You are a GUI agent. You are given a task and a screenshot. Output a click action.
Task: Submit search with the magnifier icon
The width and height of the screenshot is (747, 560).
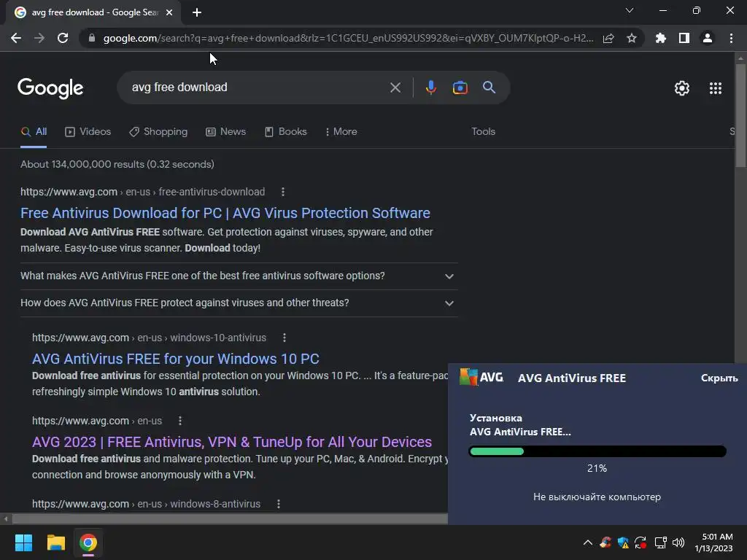point(489,87)
